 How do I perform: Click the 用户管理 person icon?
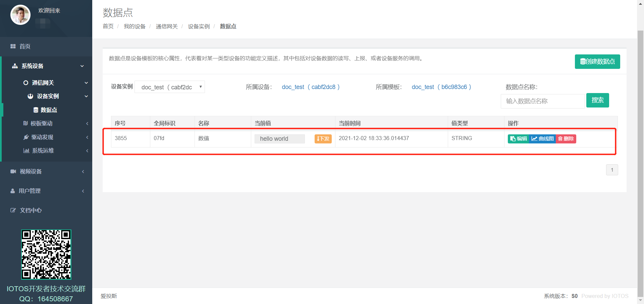[13, 191]
